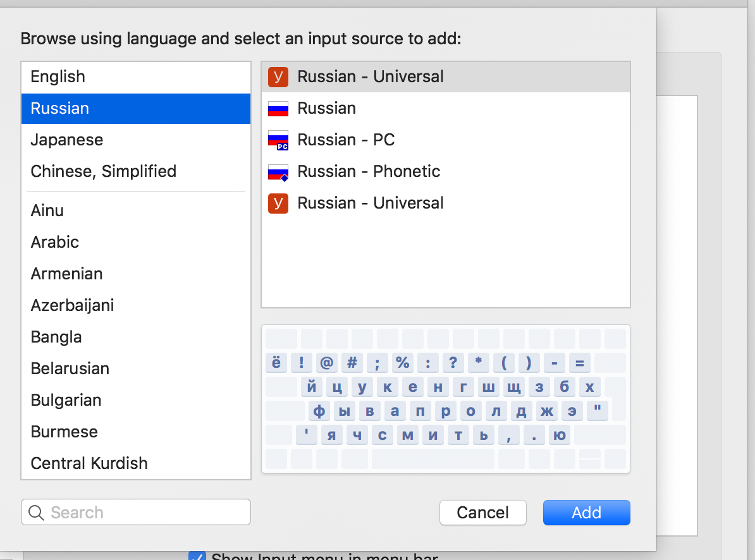Click the red "У" icon beside top Russian - Universal
This screenshot has width=755, height=560.
pyautogui.click(x=278, y=76)
